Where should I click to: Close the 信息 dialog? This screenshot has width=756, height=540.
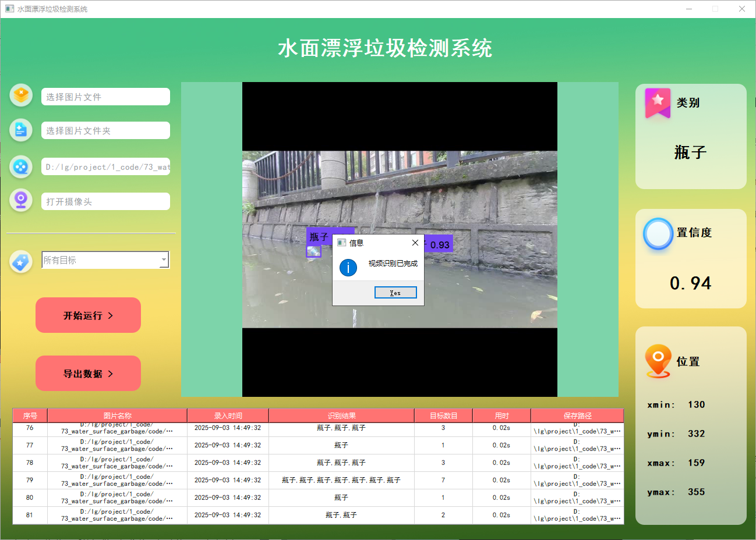(x=415, y=243)
